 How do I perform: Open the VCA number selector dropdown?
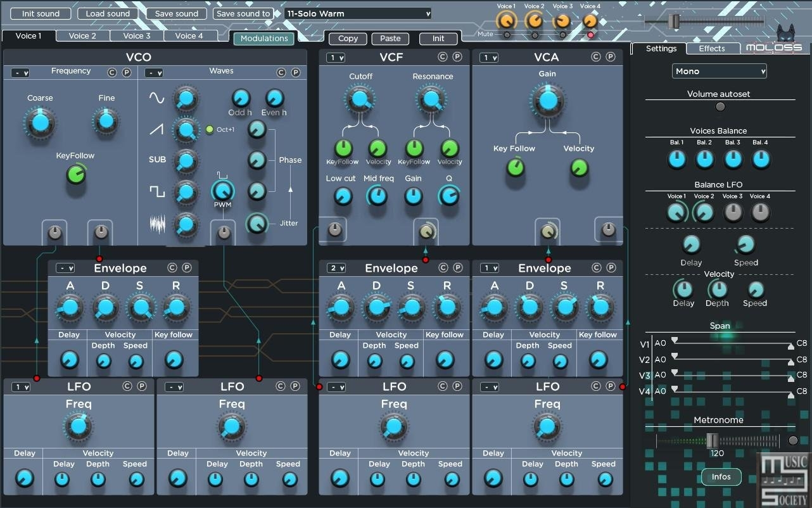(489, 58)
